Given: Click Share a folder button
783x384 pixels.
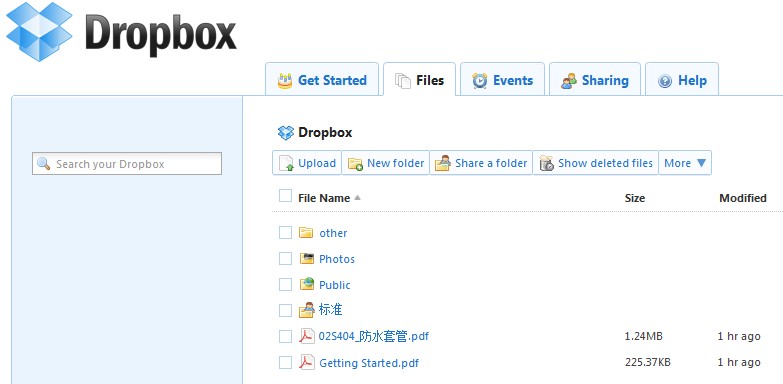Looking at the screenshot, I should click(x=481, y=163).
